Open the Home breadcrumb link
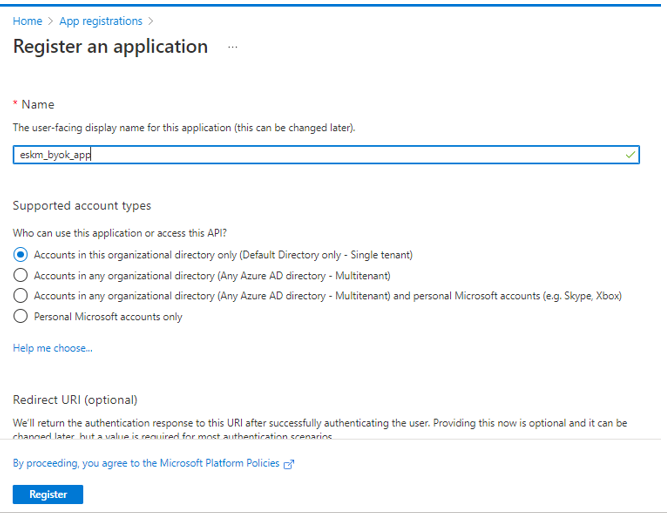This screenshot has width=667, height=513. (27, 21)
